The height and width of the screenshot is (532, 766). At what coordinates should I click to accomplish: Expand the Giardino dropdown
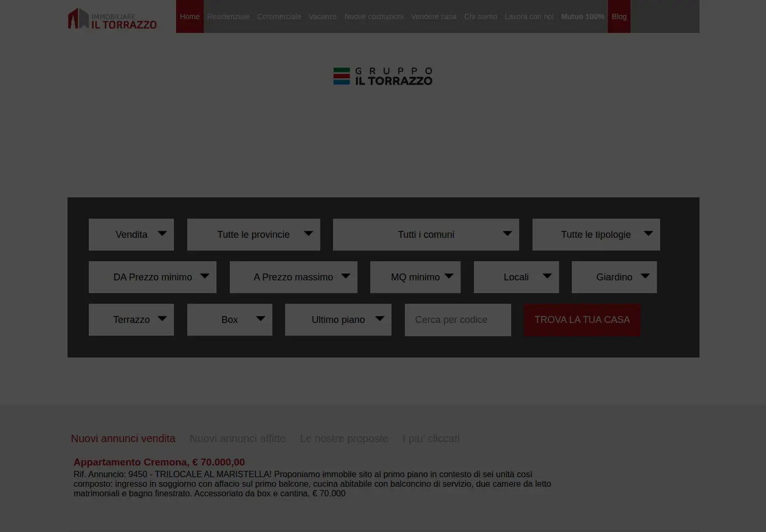tap(614, 277)
